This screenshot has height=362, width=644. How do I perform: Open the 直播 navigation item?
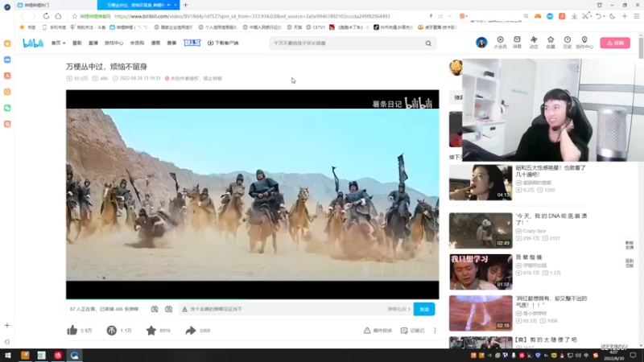[93, 43]
